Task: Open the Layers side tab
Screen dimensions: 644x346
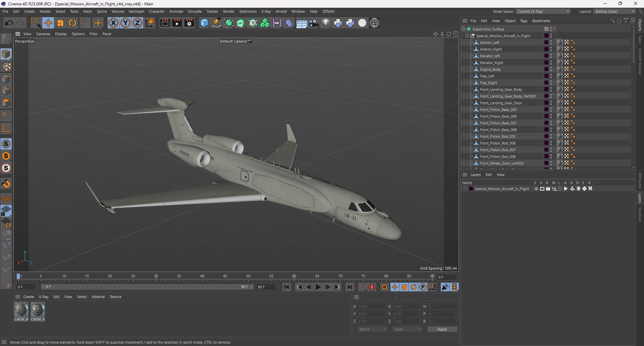Action: 640,198
